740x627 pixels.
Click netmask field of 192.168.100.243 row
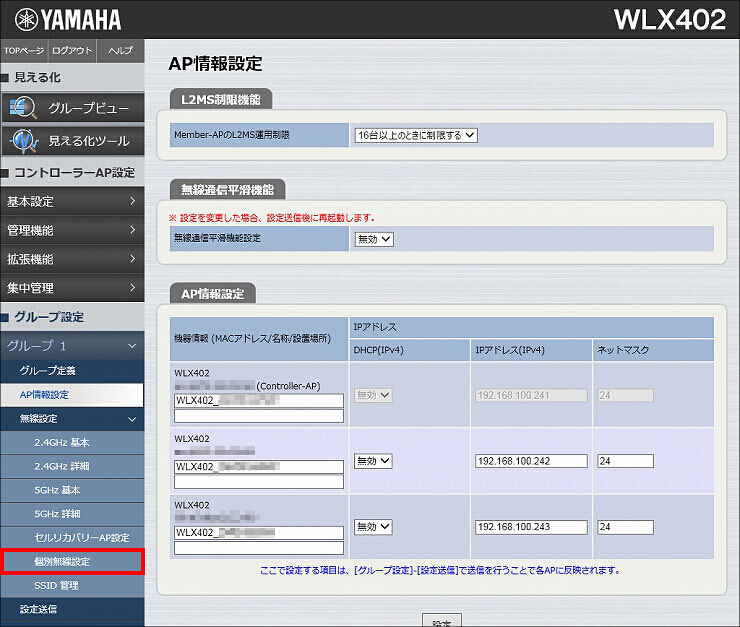(626, 527)
